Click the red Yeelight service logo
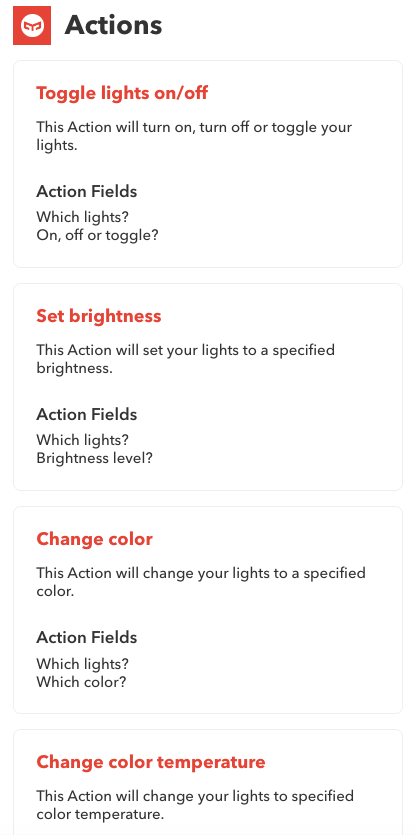416x835 pixels. coord(32,25)
